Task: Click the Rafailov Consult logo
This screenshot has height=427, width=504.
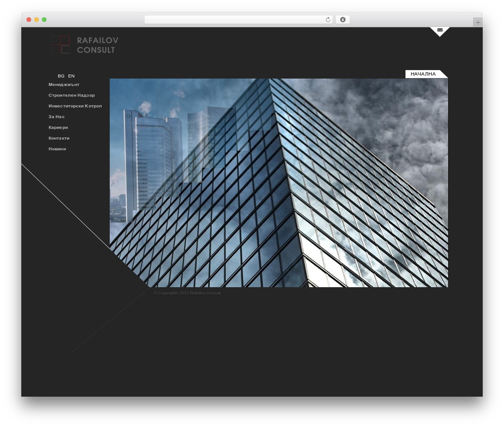Action: tap(85, 45)
